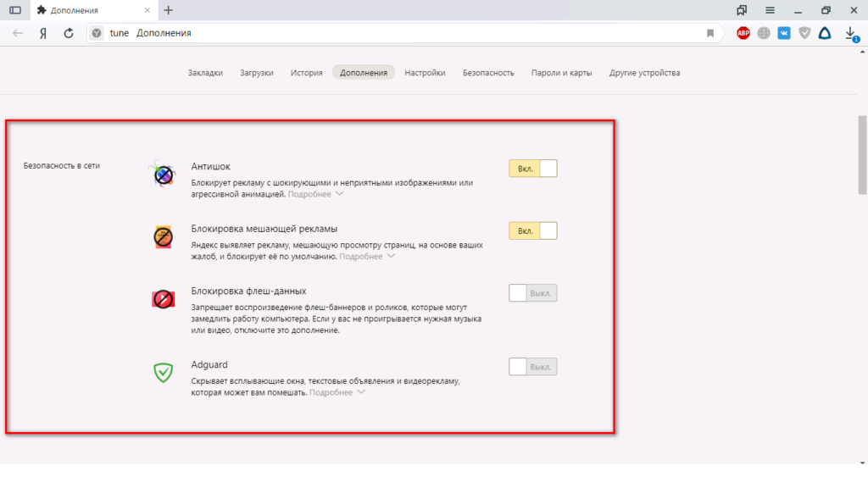Click the globe extension icon
The image size is (868, 488).
tap(764, 33)
